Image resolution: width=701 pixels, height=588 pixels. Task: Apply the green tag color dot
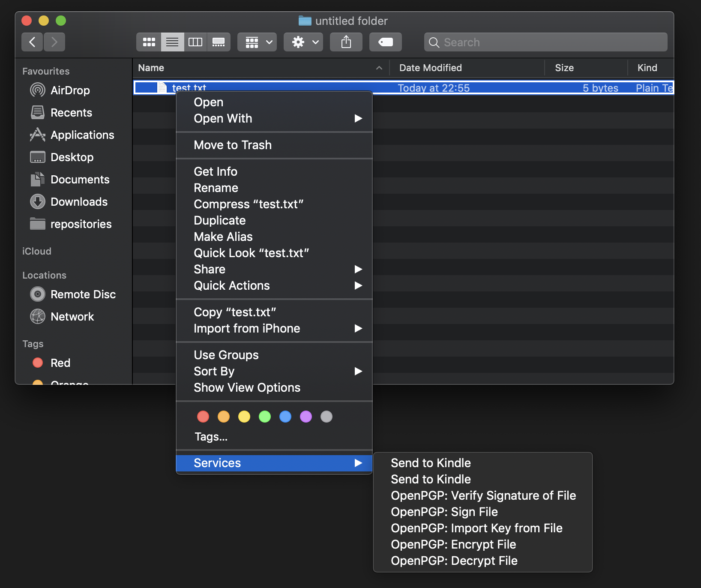point(265,417)
